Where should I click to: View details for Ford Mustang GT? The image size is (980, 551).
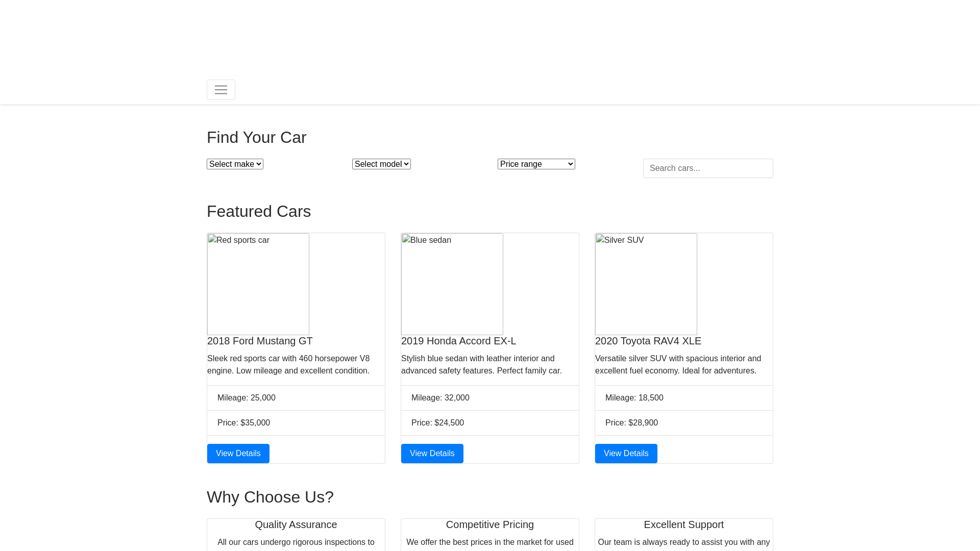(x=238, y=454)
